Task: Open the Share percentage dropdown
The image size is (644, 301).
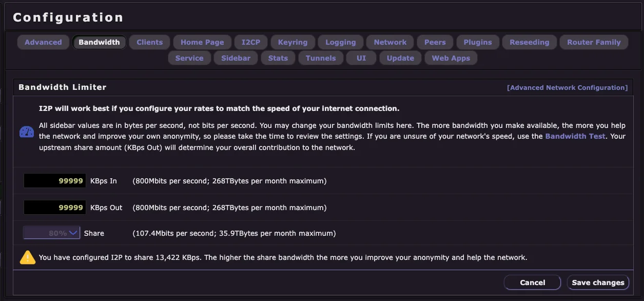Action: [x=51, y=233]
